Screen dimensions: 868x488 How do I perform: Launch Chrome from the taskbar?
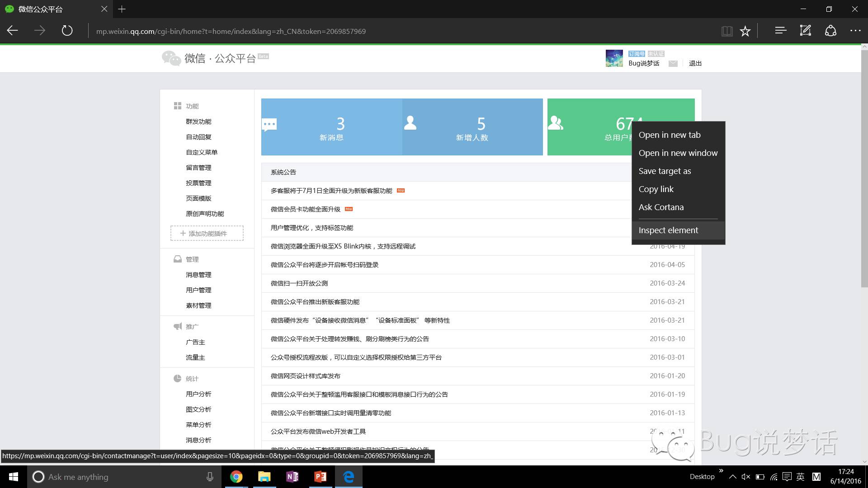237,477
